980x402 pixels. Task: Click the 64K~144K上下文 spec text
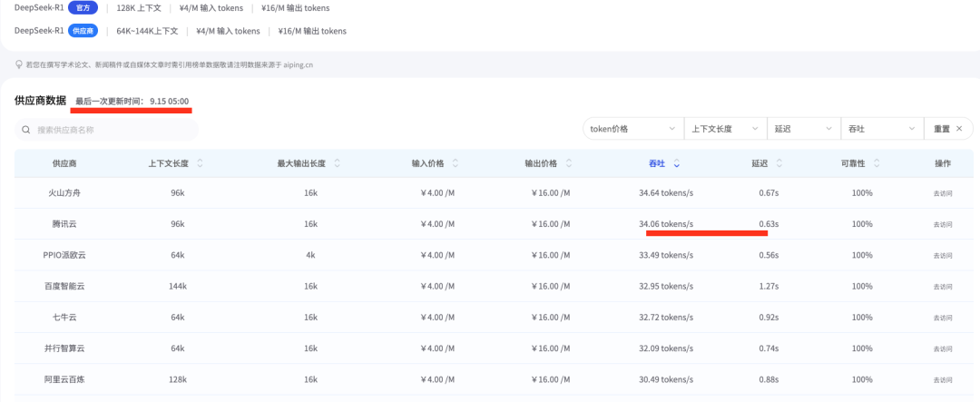click(x=147, y=31)
